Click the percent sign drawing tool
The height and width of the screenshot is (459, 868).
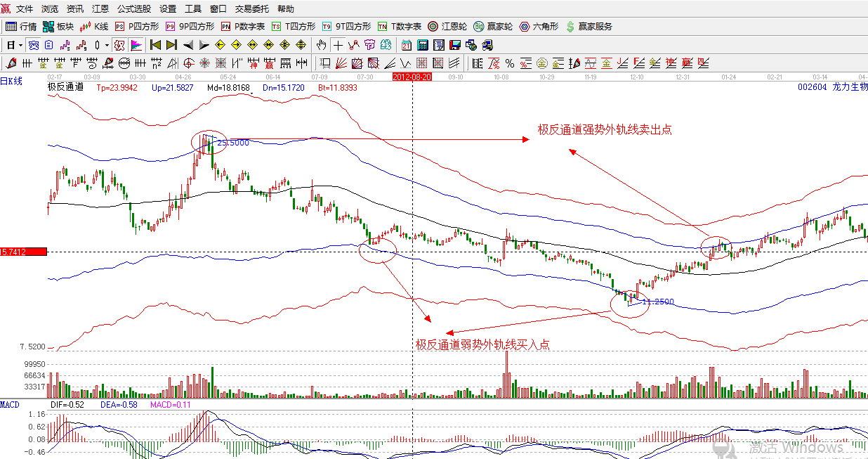point(510,63)
